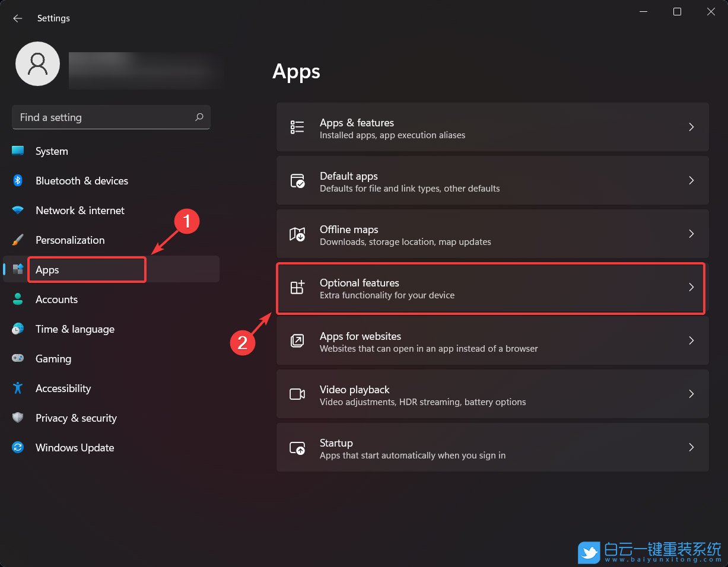The height and width of the screenshot is (567, 728).
Task: Select Apps in the sidebar
Action: click(x=47, y=270)
